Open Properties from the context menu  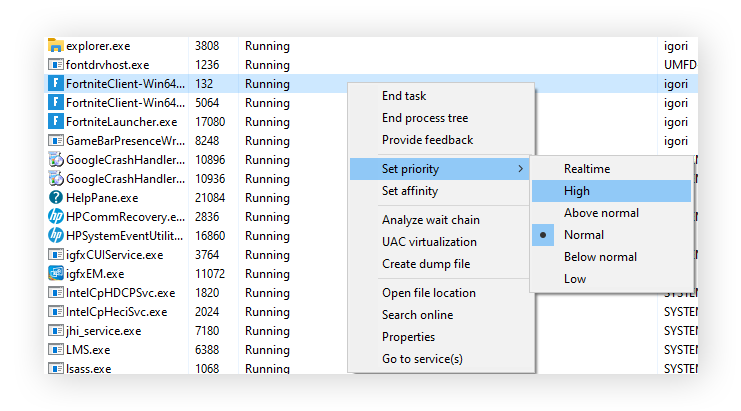[x=408, y=337]
